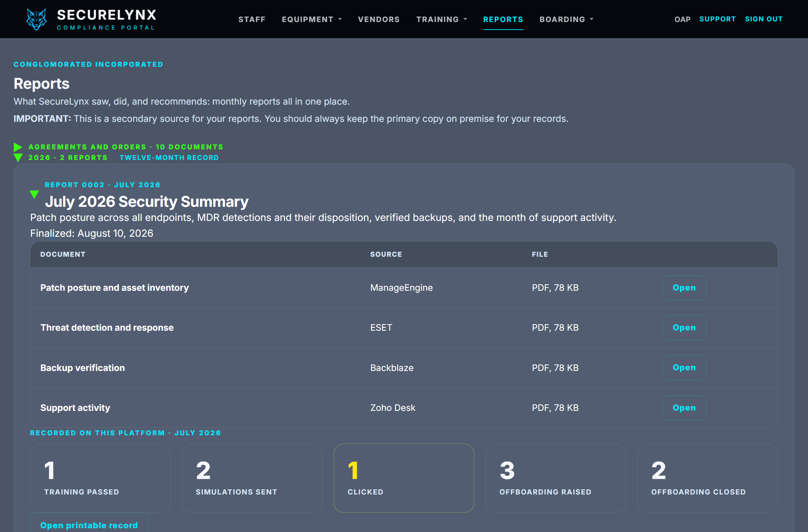Open the SUPPORT link
Viewport: 808px width, 532px height.
tap(717, 19)
